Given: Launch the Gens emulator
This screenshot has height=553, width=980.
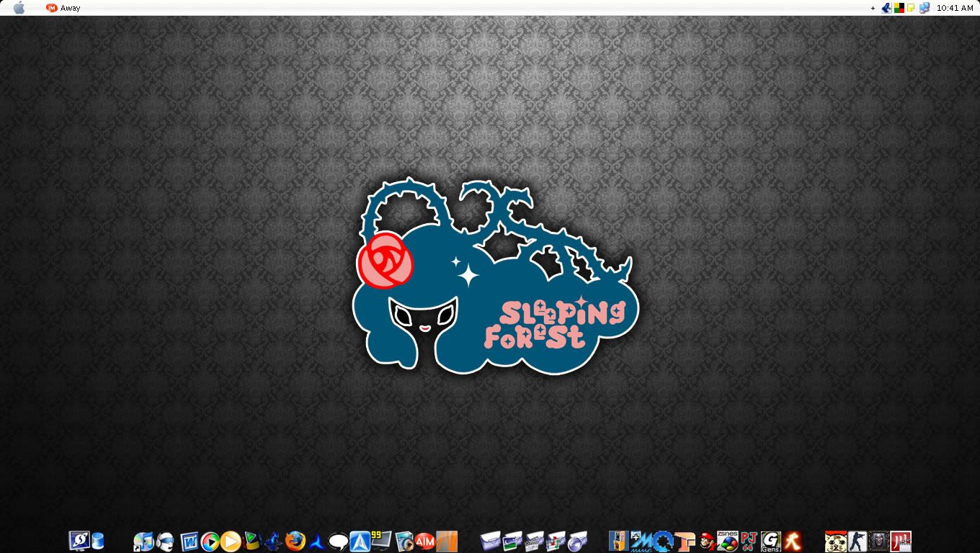Looking at the screenshot, I should 771,541.
